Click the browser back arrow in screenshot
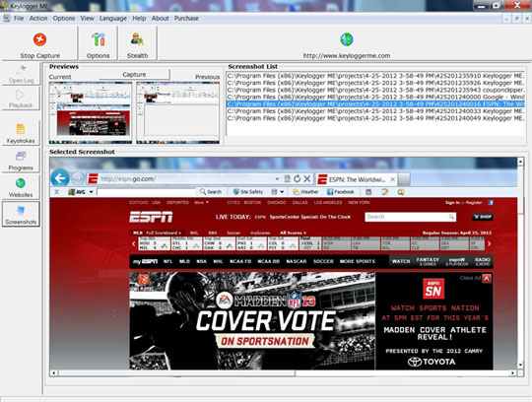This screenshot has height=402, width=532. point(60,178)
